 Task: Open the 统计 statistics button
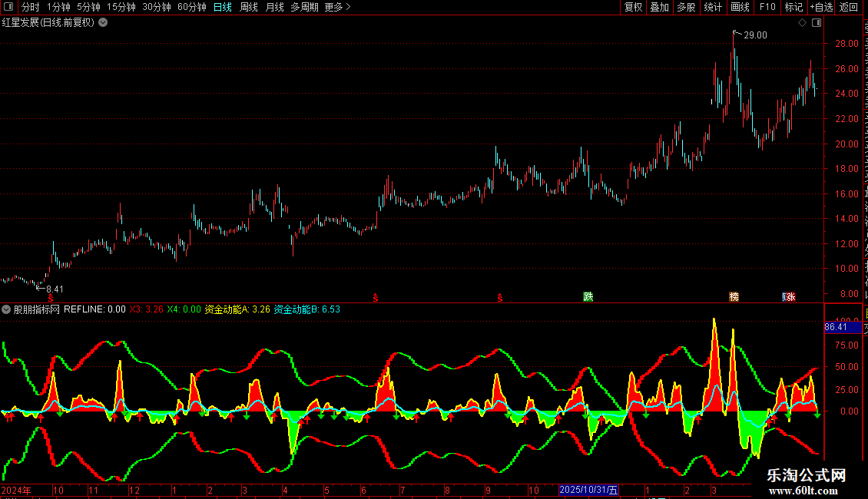click(x=713, y=7)
